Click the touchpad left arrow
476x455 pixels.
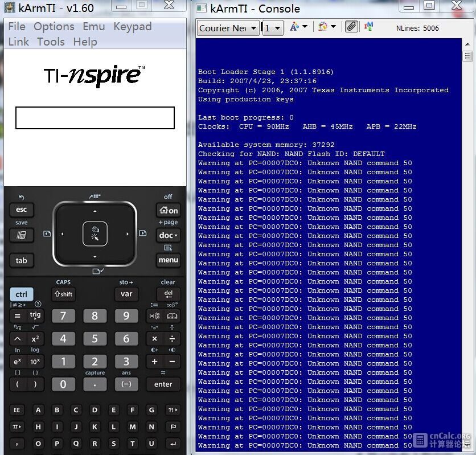[x=63, y=234]
